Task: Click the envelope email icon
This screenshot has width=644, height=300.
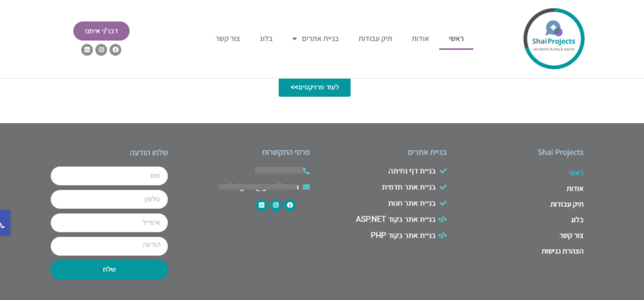Action: [306, 187]
